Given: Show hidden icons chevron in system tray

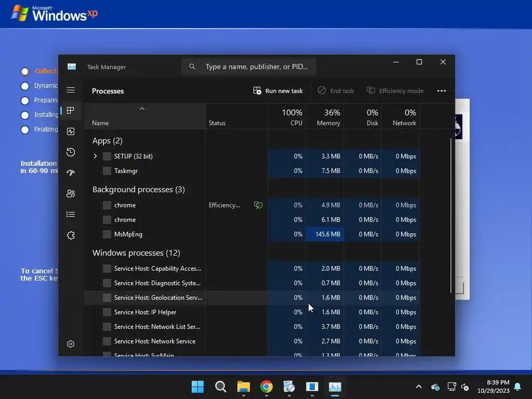Looking at the screenshot, I should point(419,387).
